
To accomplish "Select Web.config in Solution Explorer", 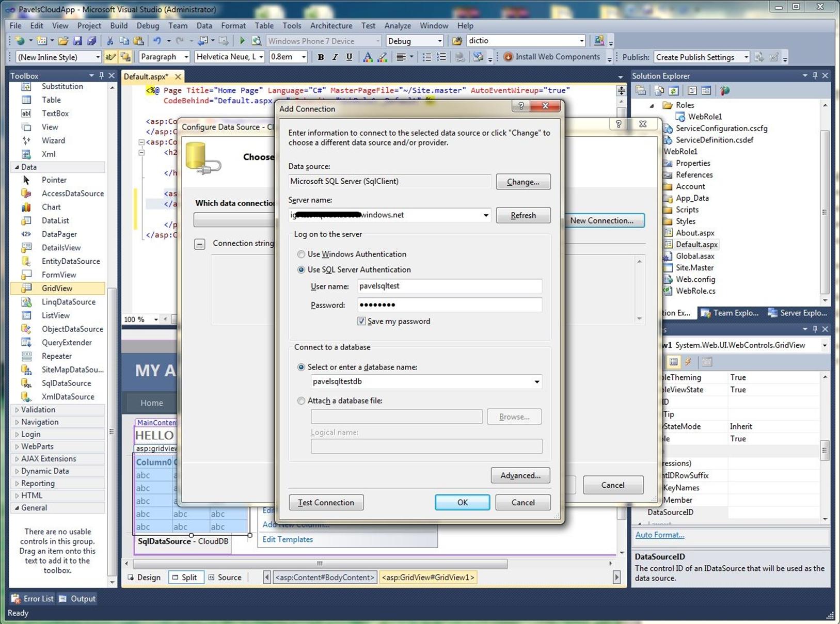I will tap(695, 279).
